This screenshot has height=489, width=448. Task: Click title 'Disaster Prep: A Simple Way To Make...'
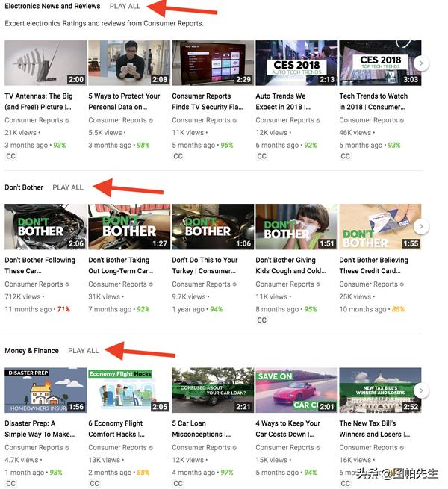[40, 429]
